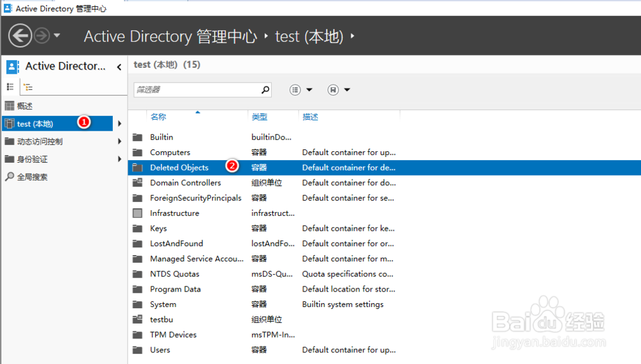Image resolution: width=641 pixels, height=364 pixels.
Task: Expand test (本地) submenu arrow
Action: [x=119, y=124]
